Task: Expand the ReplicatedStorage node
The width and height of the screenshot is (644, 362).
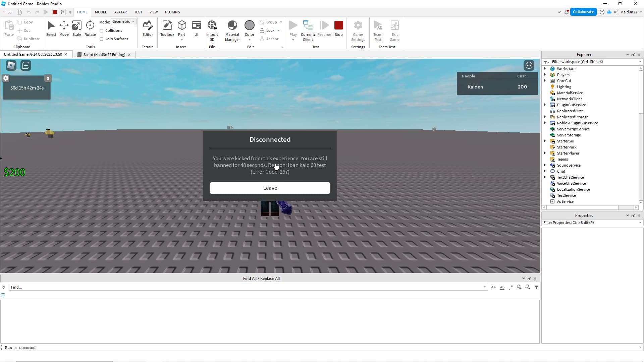Action: [x=545, y=117]
